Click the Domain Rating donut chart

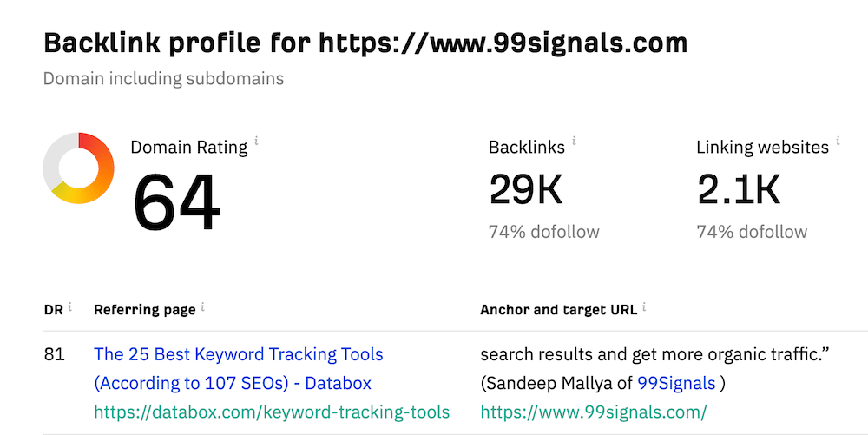point(78,168)
